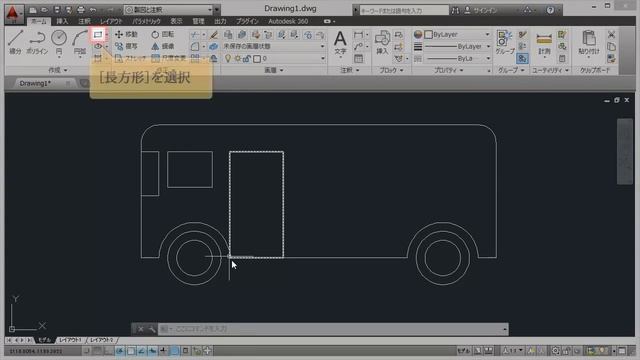Toggle layer freeze sun icon
Viewport: 640px width, 360px height.
click(x=238, y=59)
